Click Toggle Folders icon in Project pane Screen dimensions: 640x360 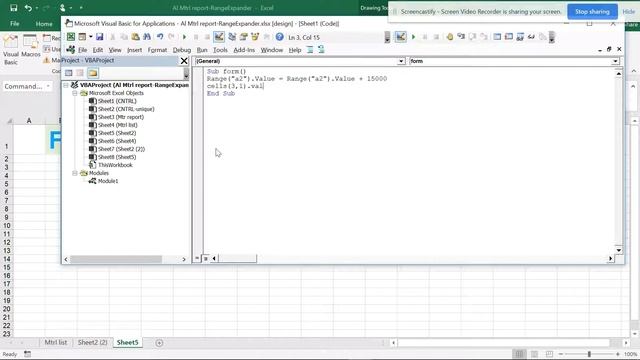point(93,73)
